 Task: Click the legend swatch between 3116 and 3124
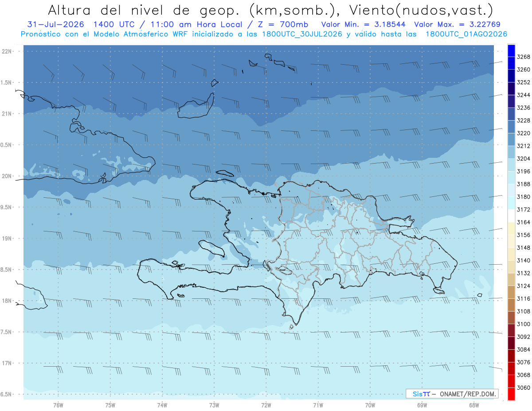pos(511,292)
